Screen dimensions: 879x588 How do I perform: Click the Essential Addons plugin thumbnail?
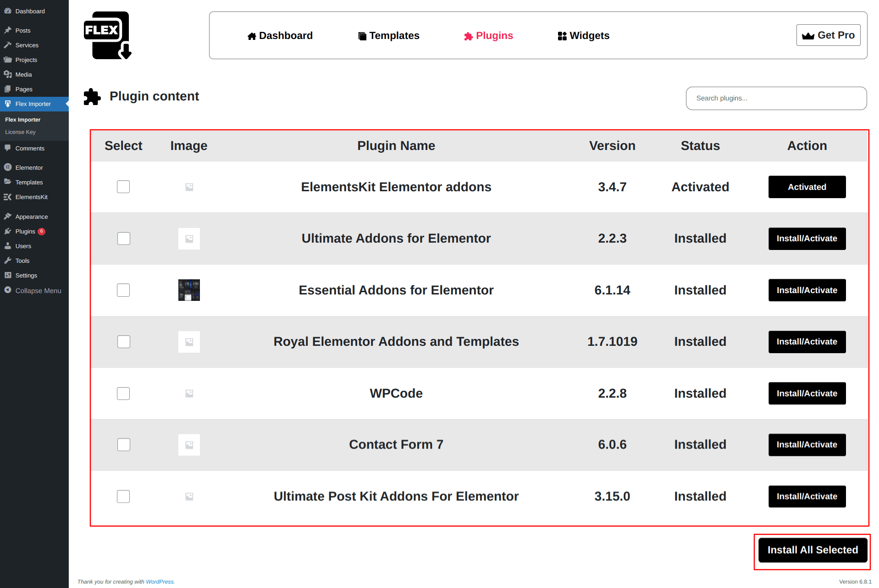pos(189,290)
